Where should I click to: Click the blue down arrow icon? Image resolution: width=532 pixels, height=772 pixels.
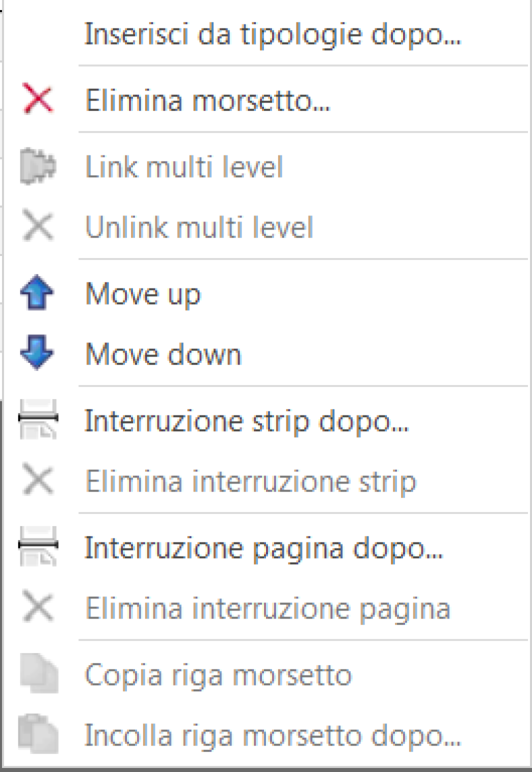coord(37,352)
